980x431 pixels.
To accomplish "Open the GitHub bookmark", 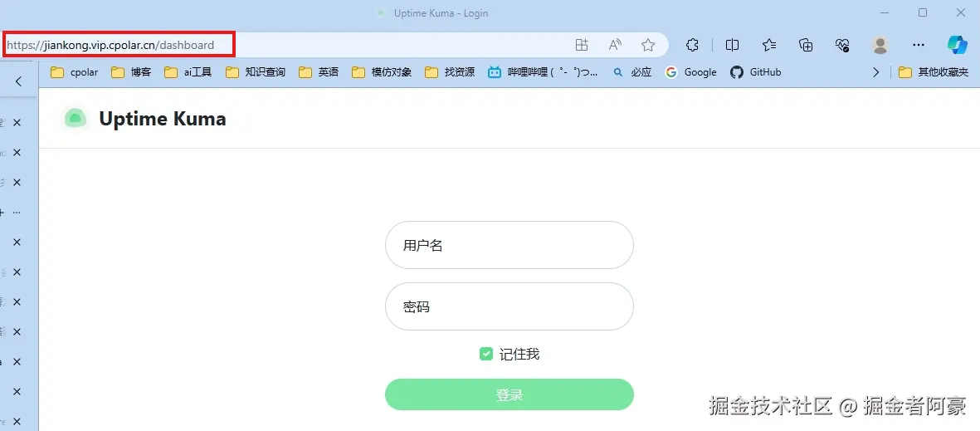I will pos(756,72).
